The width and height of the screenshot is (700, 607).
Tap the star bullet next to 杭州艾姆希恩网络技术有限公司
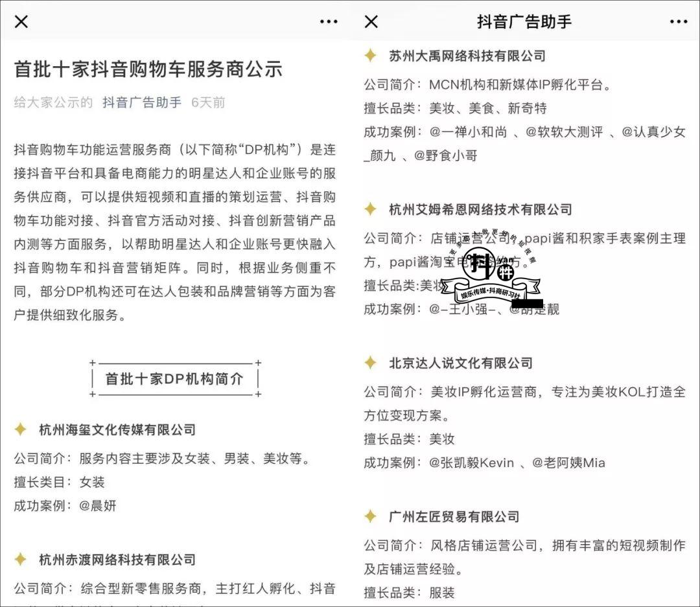click(370, 209)
